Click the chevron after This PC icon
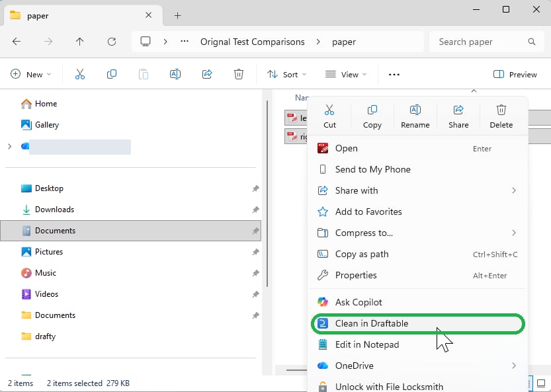The image size is (551, 392). 165,42
